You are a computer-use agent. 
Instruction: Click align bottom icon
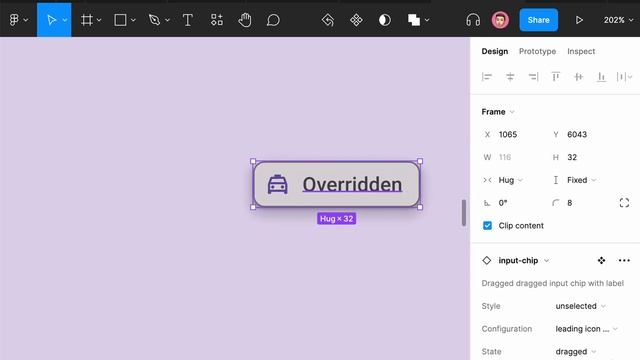[x=601, y=76]
